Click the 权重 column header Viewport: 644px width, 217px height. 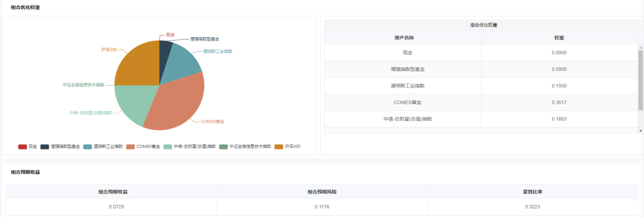tap(559, 38)
